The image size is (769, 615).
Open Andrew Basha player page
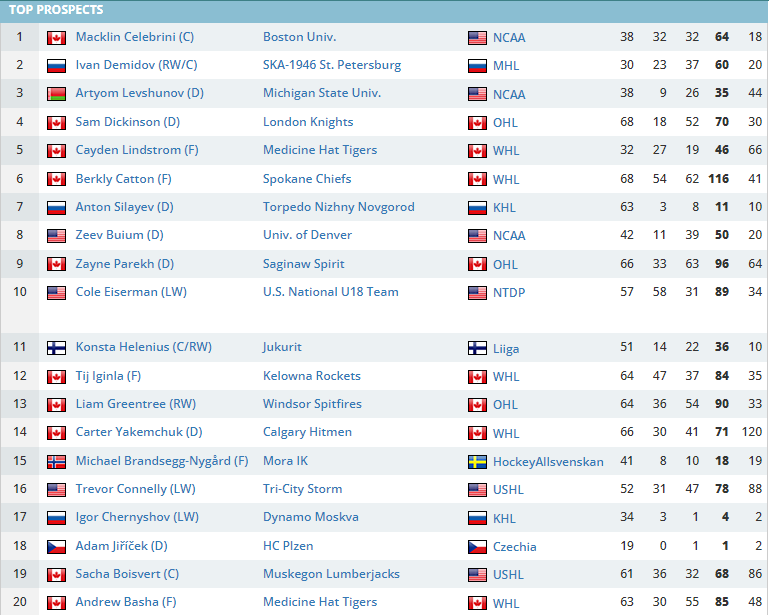[x=126, y=602]
